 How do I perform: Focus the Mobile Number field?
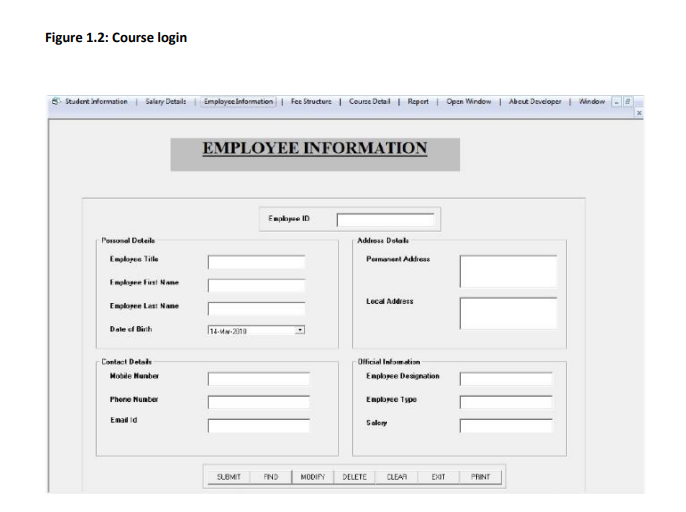coord(259,379)
